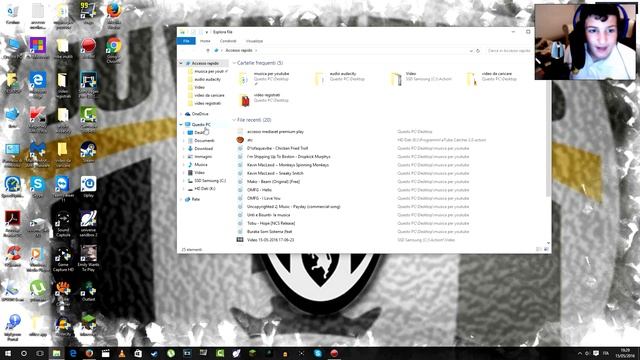Open the Camtasia green C desktop shortcut
Image resolution: width=640 pixels, height=360 pixels.
88,120
